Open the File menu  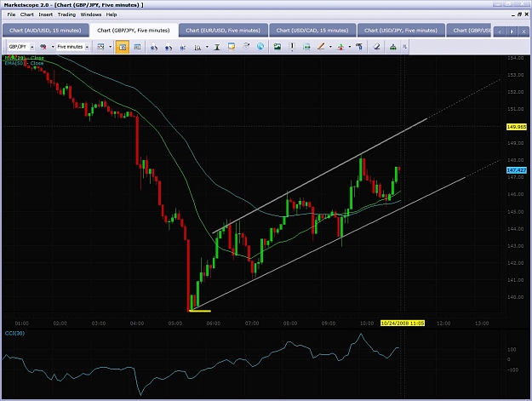(x=11, y=14)
